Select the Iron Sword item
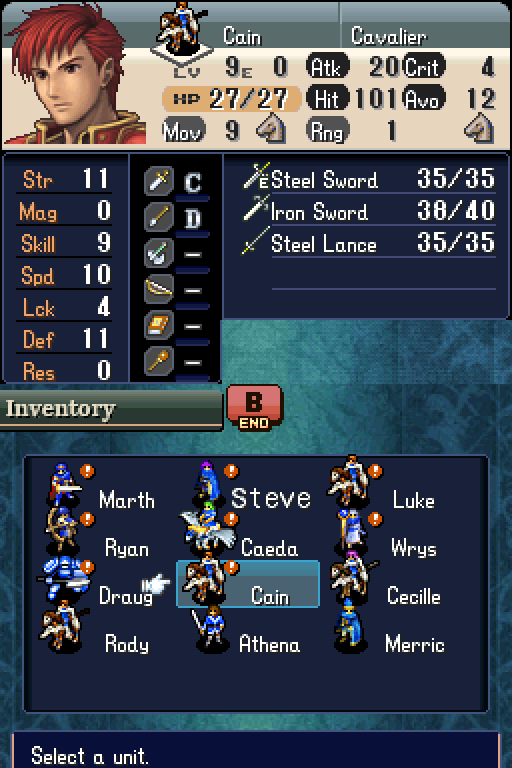This screenshot has width=512, height=768. (369, 211)
